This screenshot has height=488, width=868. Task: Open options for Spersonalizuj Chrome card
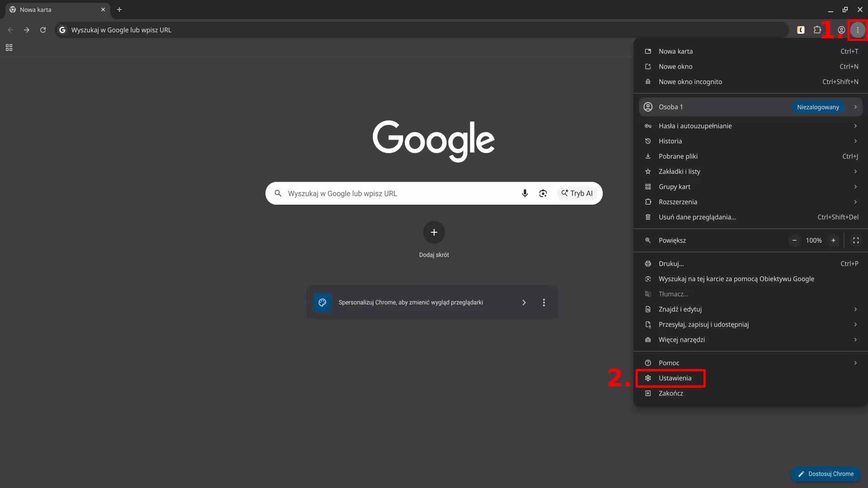pos(544,303)
